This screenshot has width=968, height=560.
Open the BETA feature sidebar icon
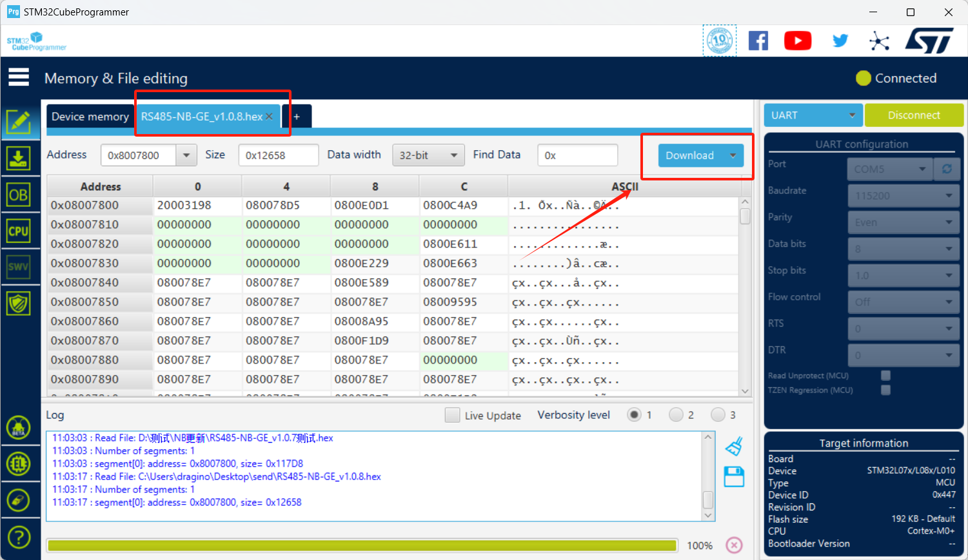pos(19,427)
